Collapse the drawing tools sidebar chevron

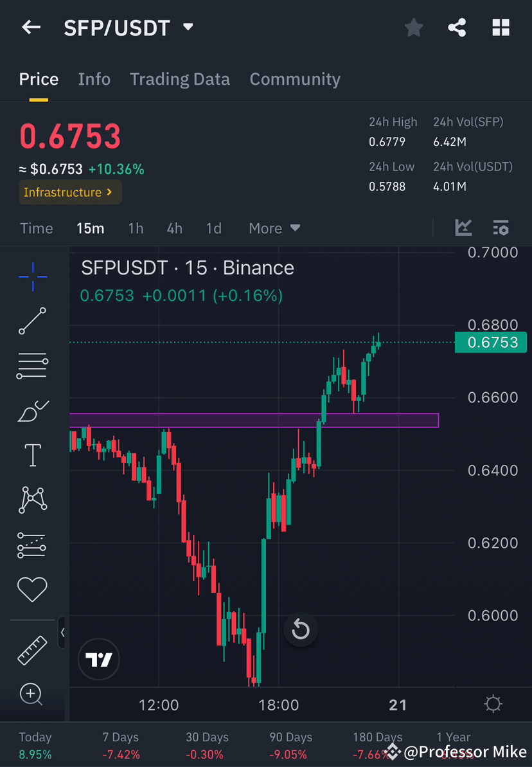(62, 633)
